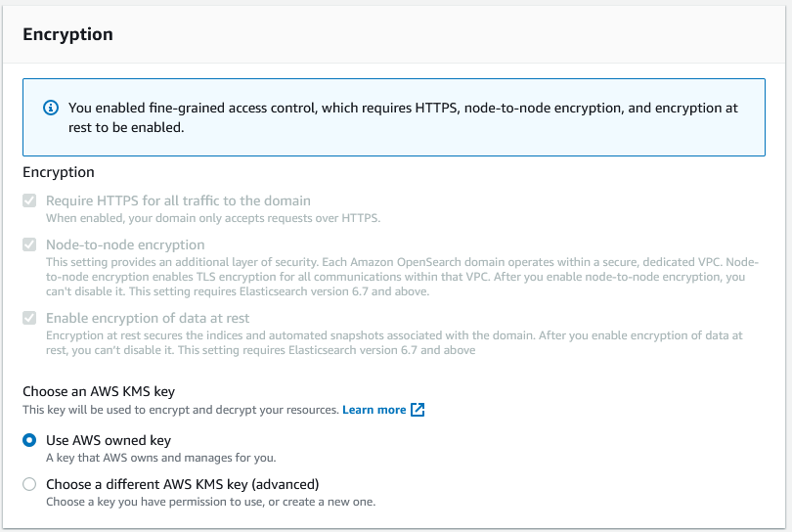Toggle the Enable encryption of data at rest checkbox
This screenshot has width=792, height=532.
pos(29,318)
